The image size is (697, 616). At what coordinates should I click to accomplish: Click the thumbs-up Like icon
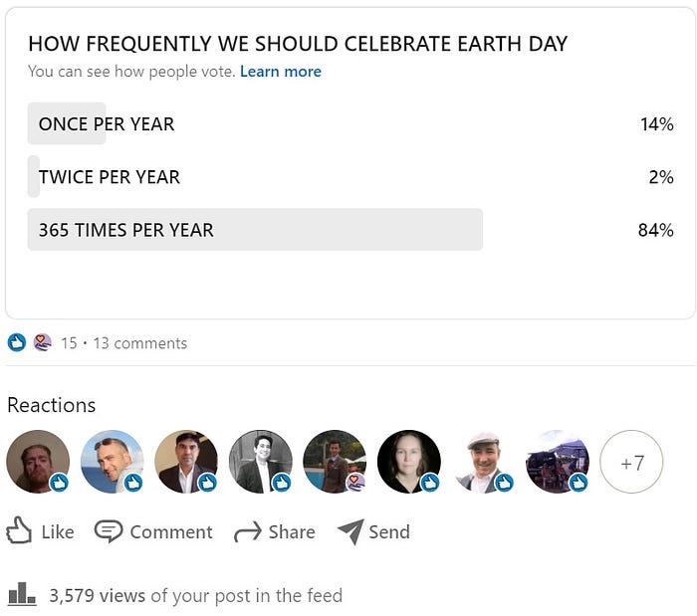[20, 531]
